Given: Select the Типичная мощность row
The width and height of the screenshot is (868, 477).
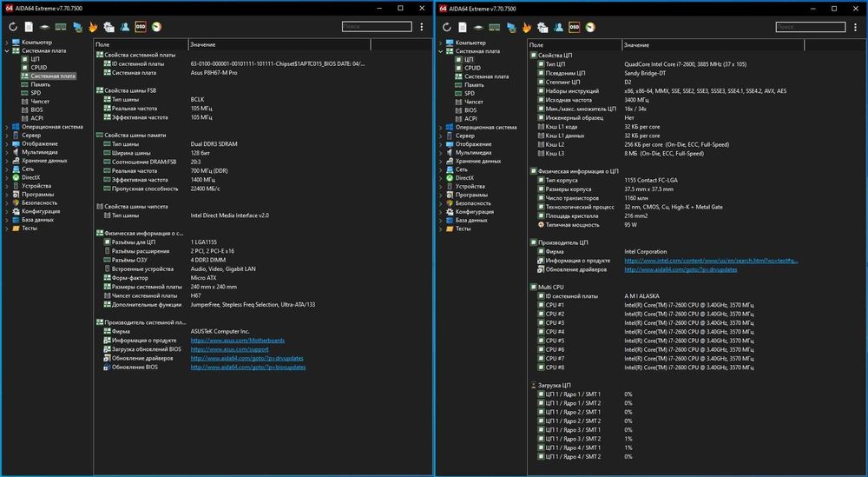Looking at the screenshot, I should (588, 225).
